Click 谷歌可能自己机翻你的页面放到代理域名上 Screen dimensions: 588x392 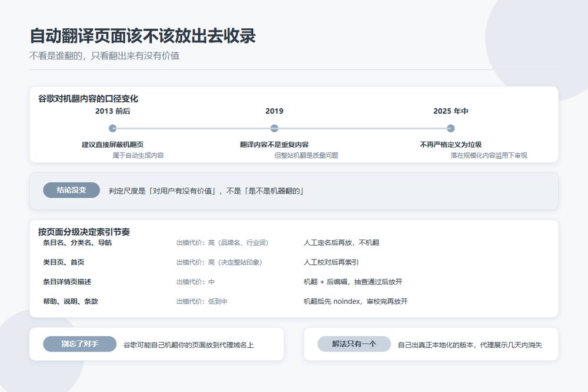(x=189, y=345)
